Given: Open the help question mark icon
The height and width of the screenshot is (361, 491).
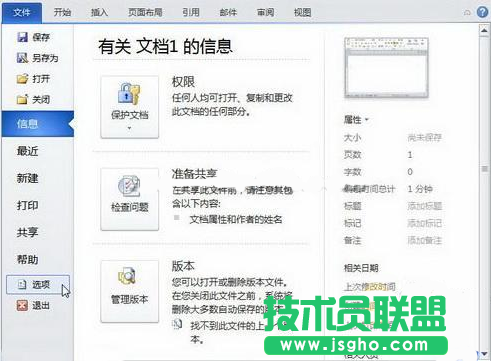Looking at the screenshot, I should [482, 12].
